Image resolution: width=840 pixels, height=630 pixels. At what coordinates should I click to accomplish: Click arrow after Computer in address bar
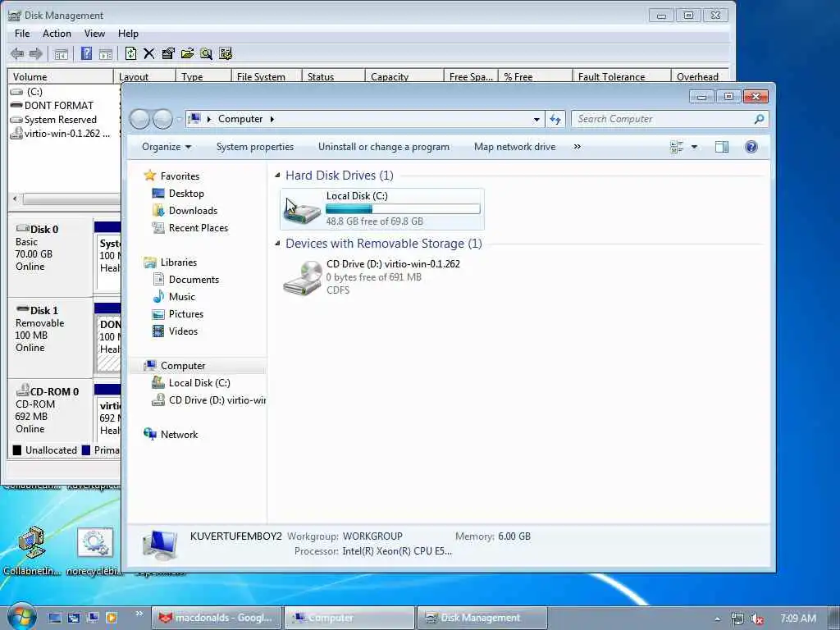272,119
